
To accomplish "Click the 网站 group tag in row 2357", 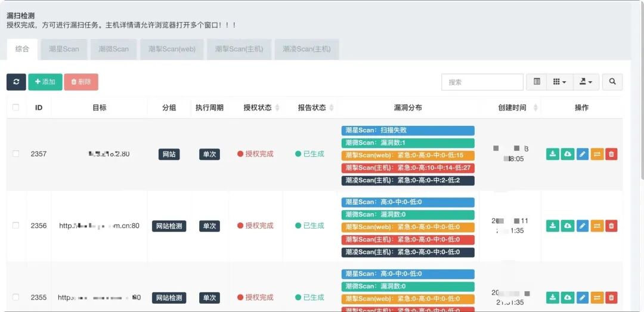I will (x=169, y=154).
